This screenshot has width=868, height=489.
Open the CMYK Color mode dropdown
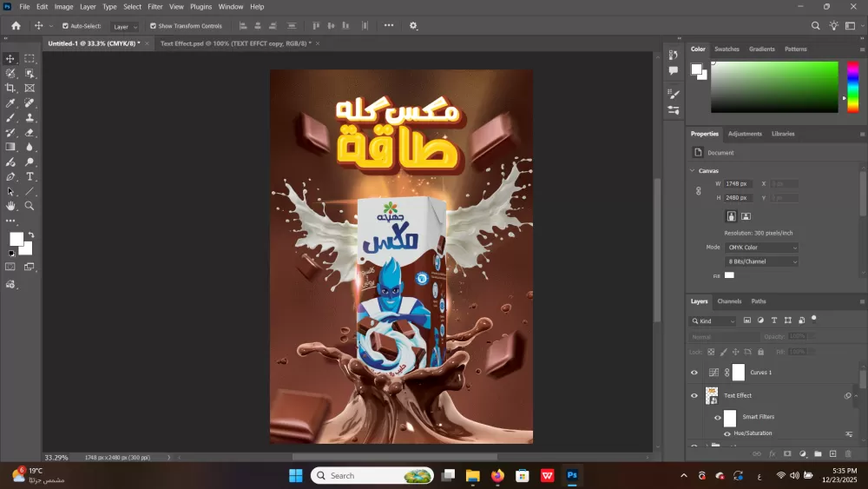(761, 248)
